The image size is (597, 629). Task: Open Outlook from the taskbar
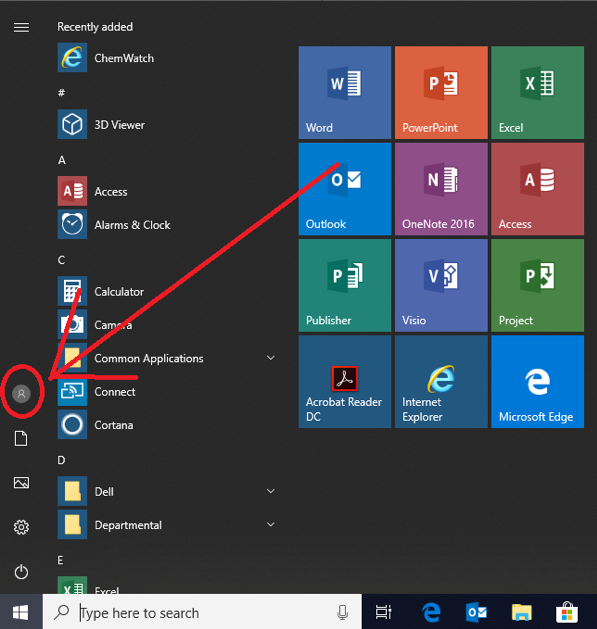(x=477, y=612)
